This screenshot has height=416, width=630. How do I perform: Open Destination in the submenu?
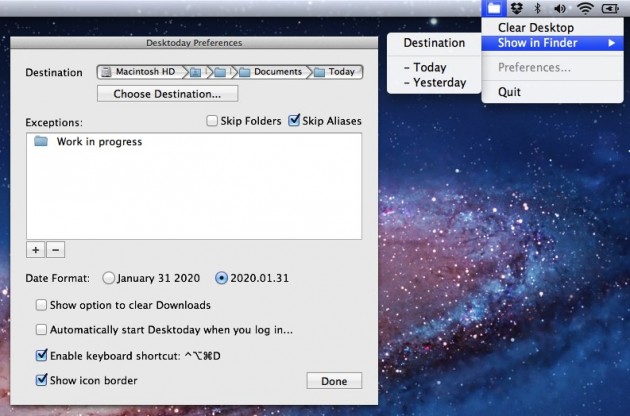pos(434,43)
